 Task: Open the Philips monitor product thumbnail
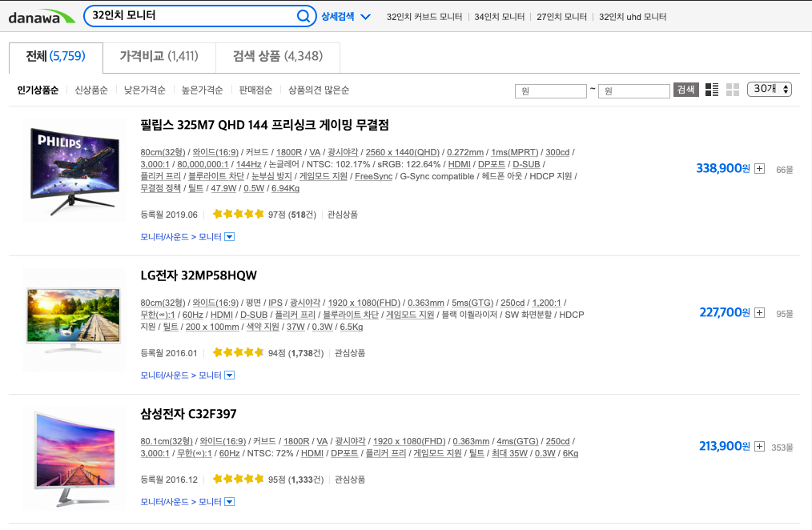[74, 170]
